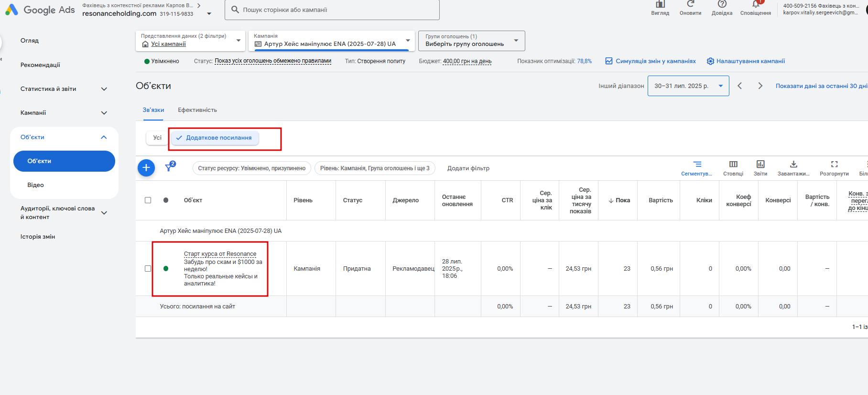Open the Стовпці columns icon
This screenshot has width=868, height=395.
click(733, 165)
